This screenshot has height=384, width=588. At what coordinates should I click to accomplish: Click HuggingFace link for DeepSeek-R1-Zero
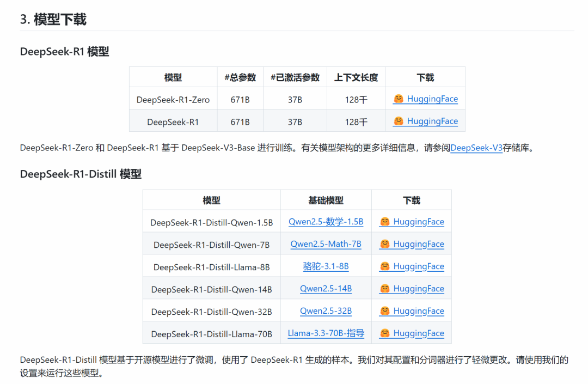pos(431,99)
